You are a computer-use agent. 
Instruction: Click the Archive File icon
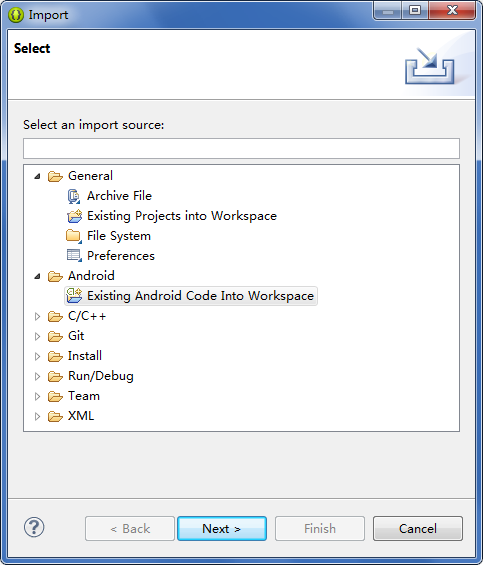tap(74, 196)
